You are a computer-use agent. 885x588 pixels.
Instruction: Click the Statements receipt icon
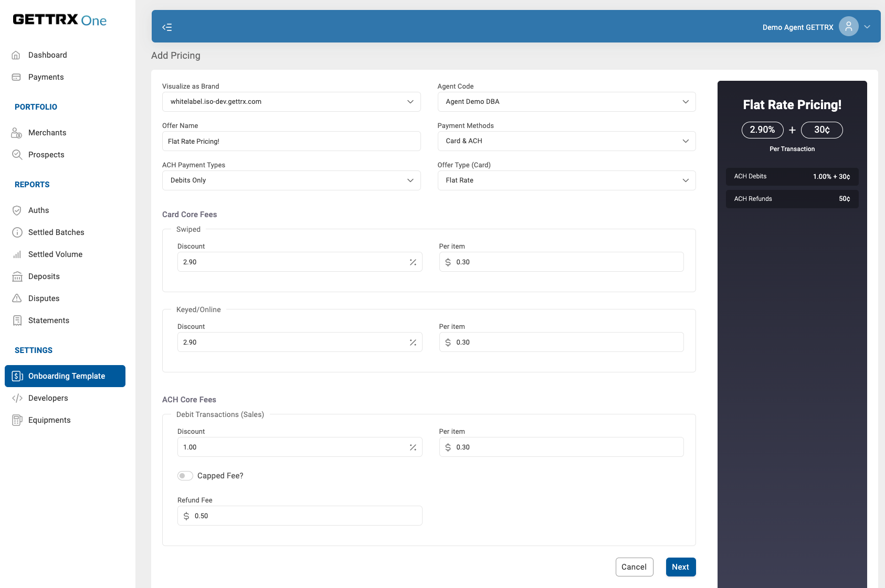17,320
